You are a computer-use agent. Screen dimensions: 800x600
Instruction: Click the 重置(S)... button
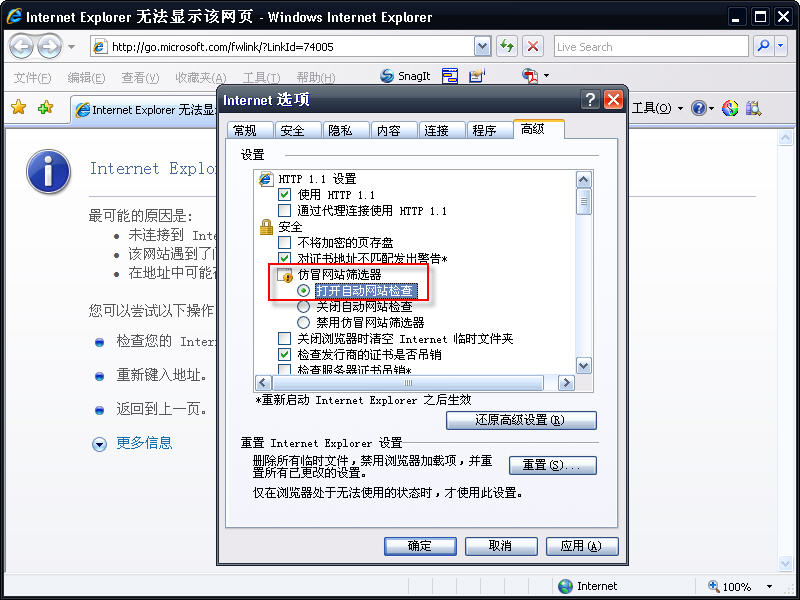(553, 465)
